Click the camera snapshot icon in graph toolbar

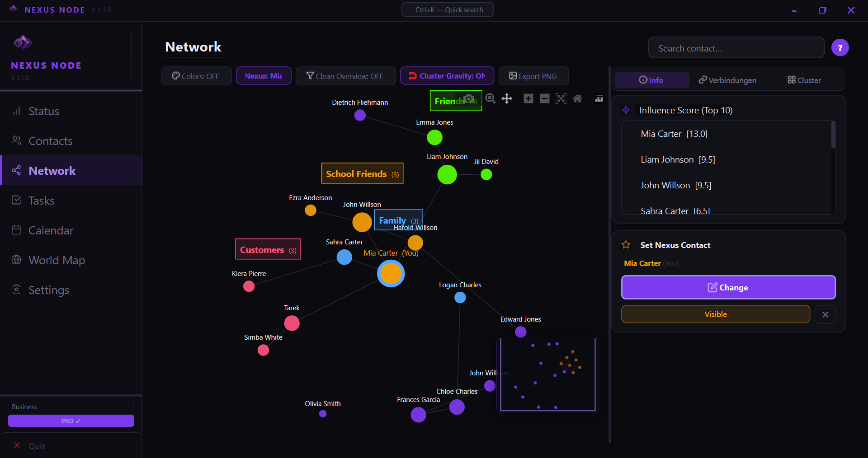(469, 98)
